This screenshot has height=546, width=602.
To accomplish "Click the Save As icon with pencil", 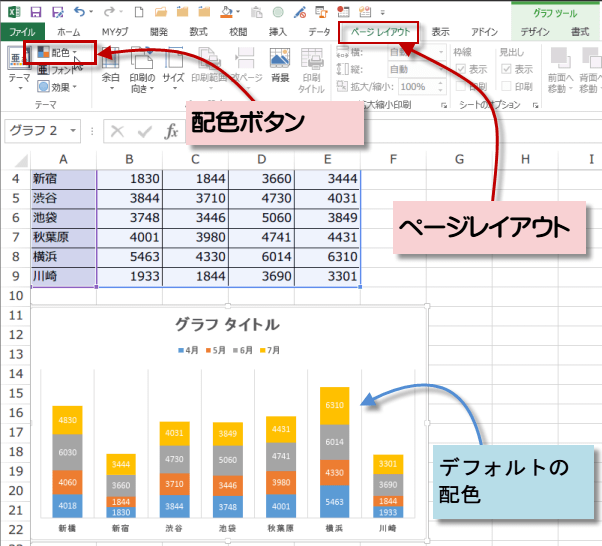I will (x=58, y=12).
